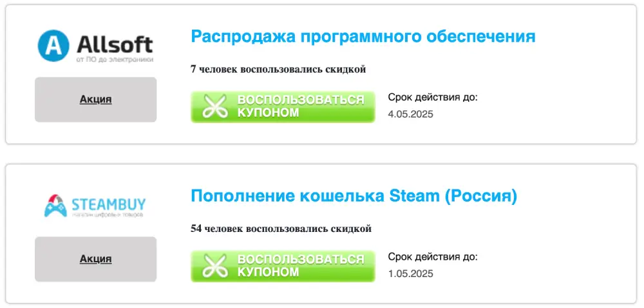This screenshot has width=644, height=308.
Task: Click the Steambuy gamepad logo icon
Action: (57, 204)
